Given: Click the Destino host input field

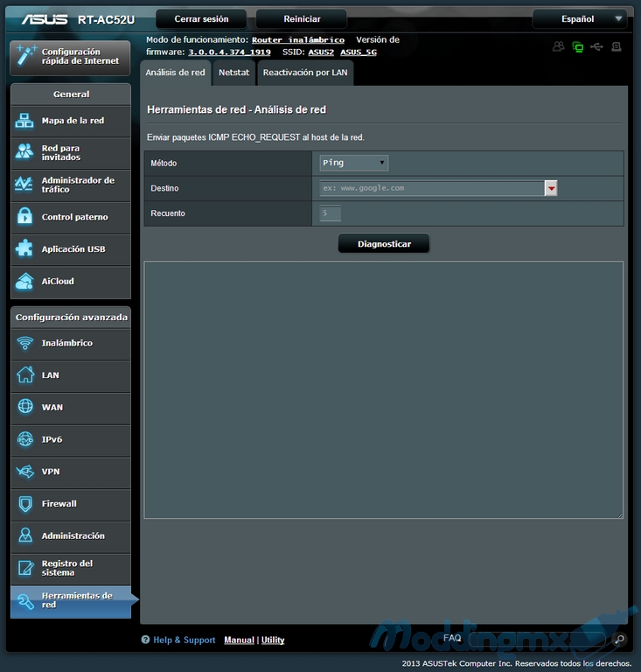Looking at the screenshot, I should 432,188.
